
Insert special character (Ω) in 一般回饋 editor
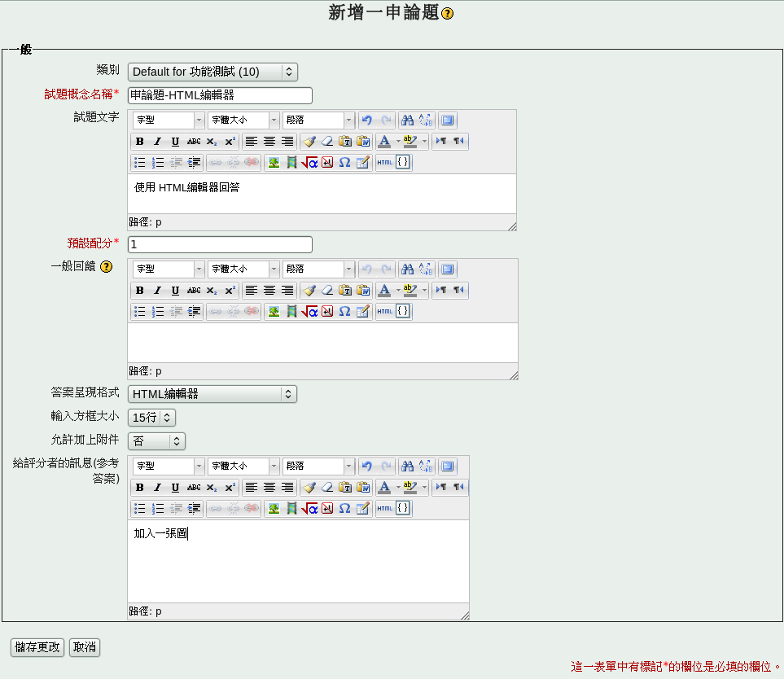pyautogui.click(x=344, y=312)
